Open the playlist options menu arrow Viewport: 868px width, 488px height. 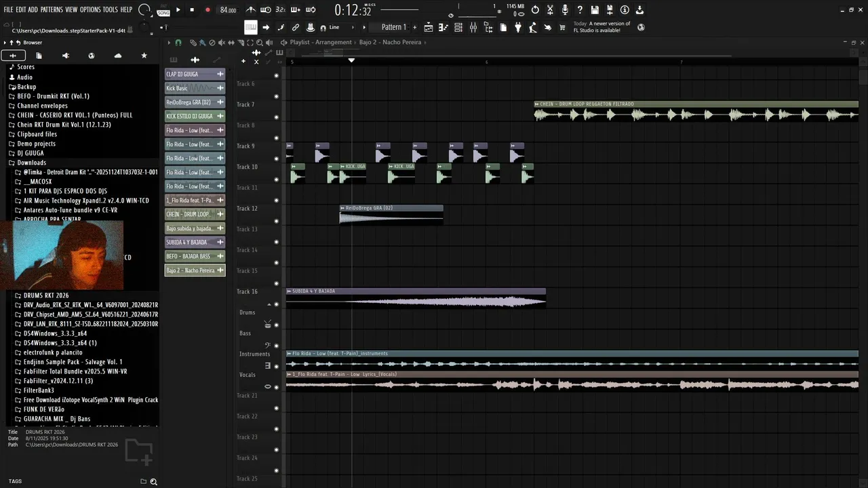[x=170, y=43]
